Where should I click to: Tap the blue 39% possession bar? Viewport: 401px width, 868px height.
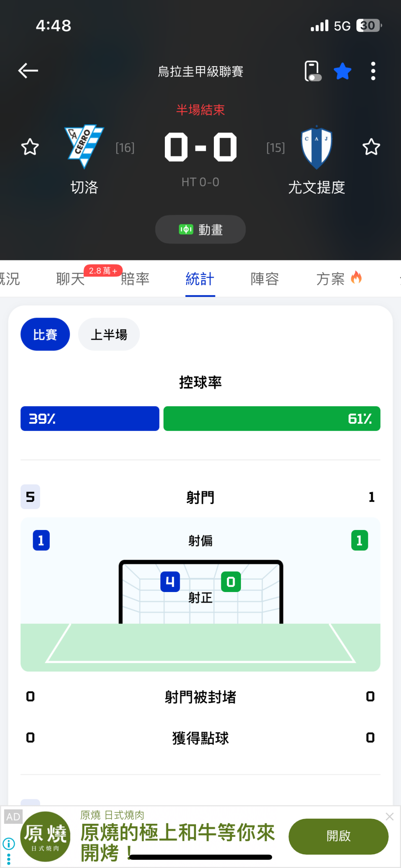coord(90,419)
